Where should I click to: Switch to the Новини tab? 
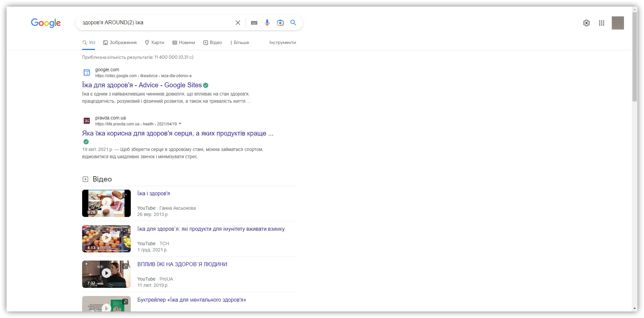click(x=184, y=43)
